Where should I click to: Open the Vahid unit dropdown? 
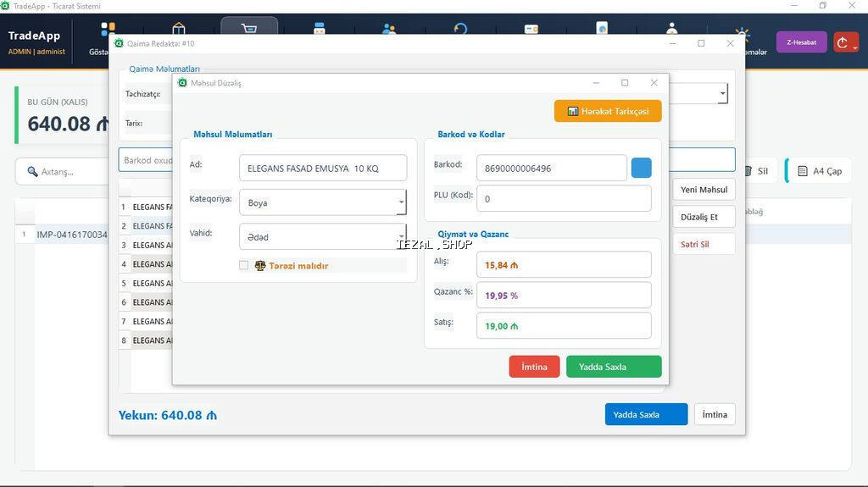click(x=323, y=237)
